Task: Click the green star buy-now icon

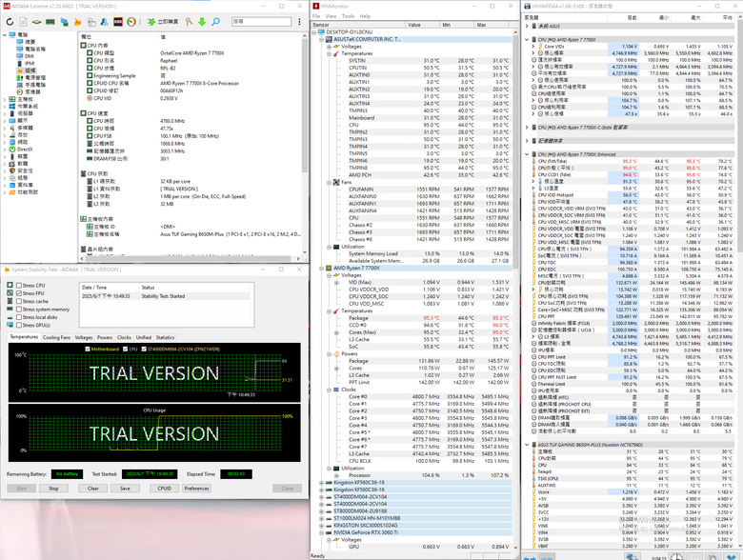Action: point(151,22)
